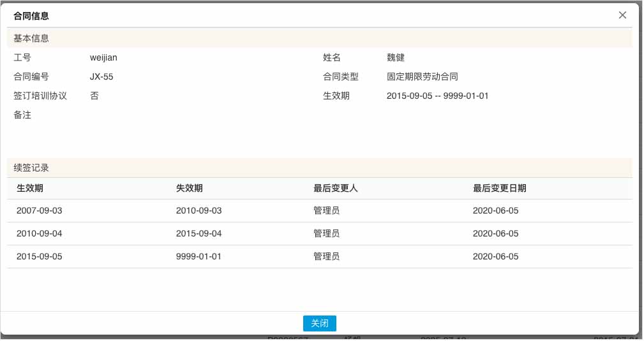
Task: Click the 2015-09-04 expiry date cell
Action: click(x=199, y=234)
